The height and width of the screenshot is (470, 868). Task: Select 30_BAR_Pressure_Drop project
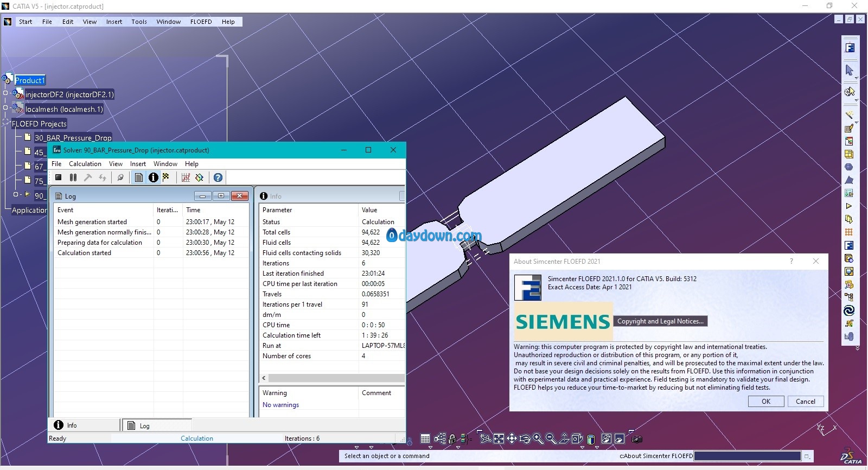click(73, 138)
